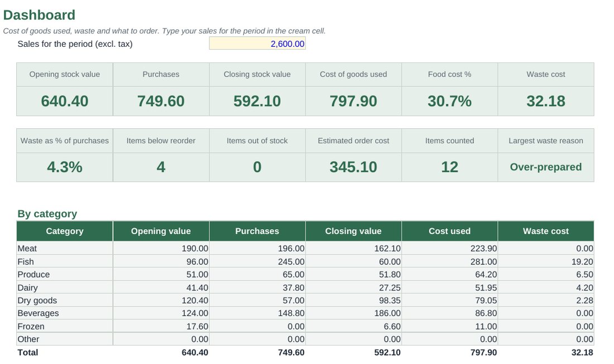Select the Opening stock value card label

(65, 74)
